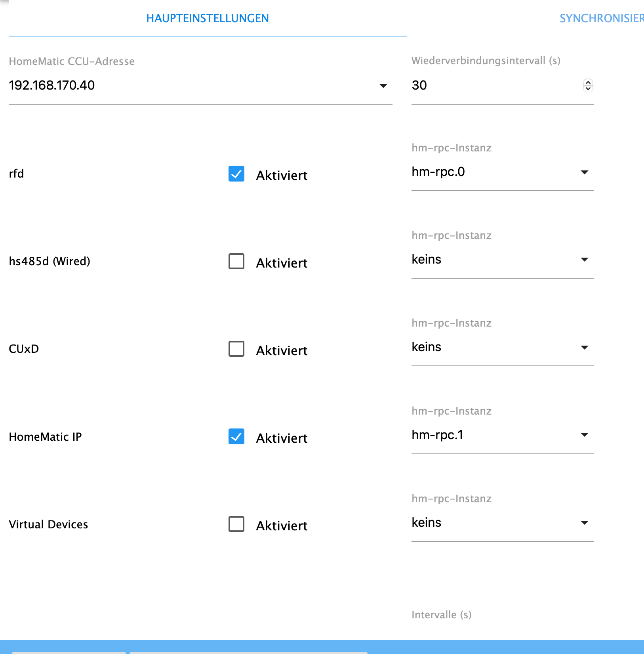Viewport: 644px width, 654px height.
Task: Disable the HomeMatic IP checkbox
Action: (x=236, y=436)
